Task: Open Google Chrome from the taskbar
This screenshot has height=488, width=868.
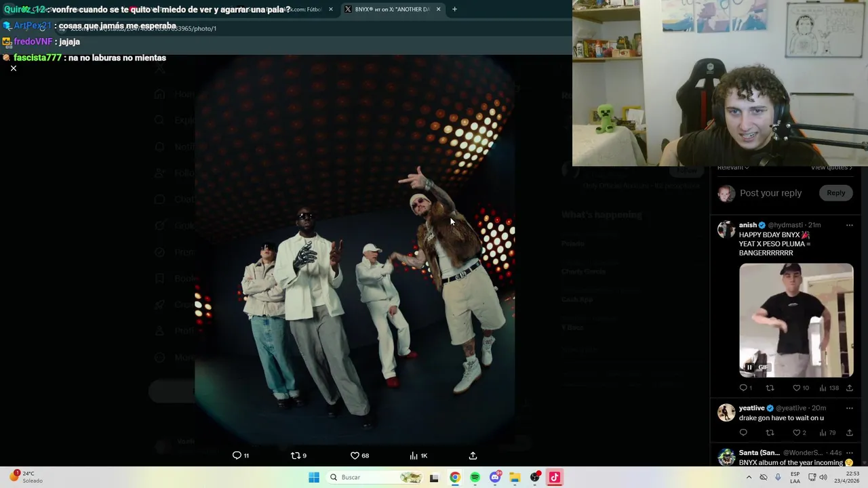Action: [454, 477]
